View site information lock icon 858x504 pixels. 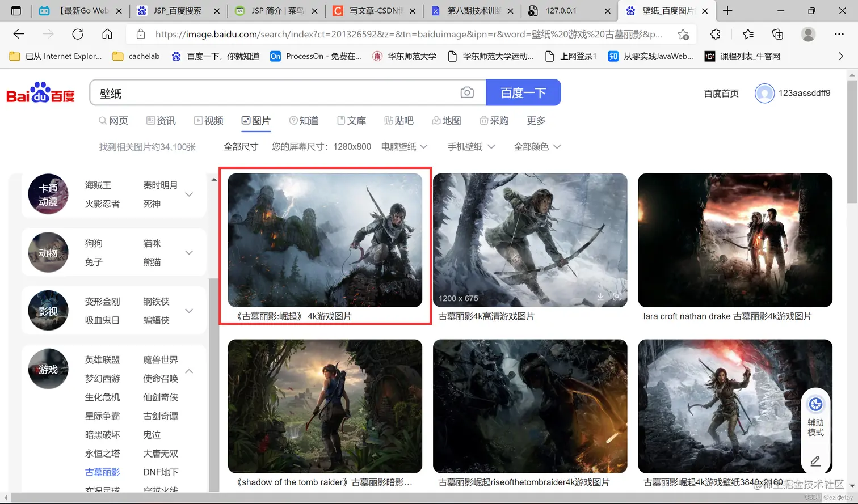(141, 35)
